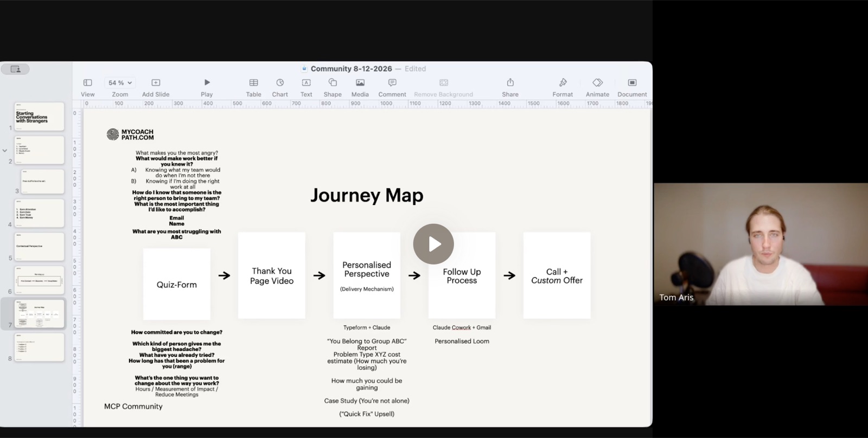Select the Call + Custom Offer box

click(x=557, y=275)
